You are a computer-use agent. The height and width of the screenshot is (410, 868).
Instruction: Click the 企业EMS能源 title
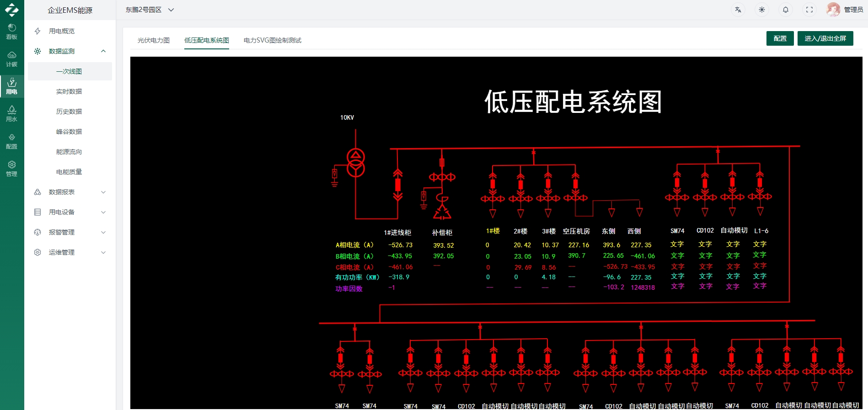(x=70, y=10)
